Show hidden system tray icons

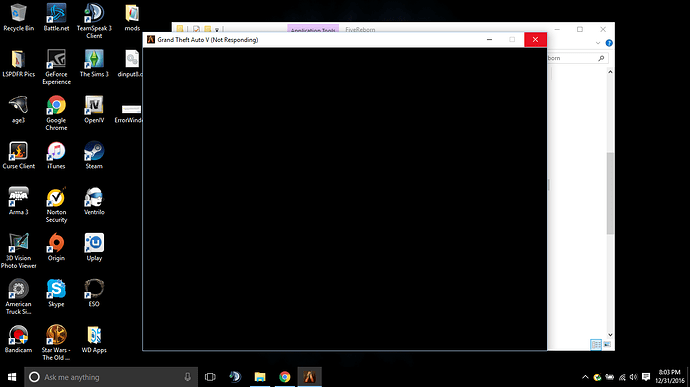[585, 377]
